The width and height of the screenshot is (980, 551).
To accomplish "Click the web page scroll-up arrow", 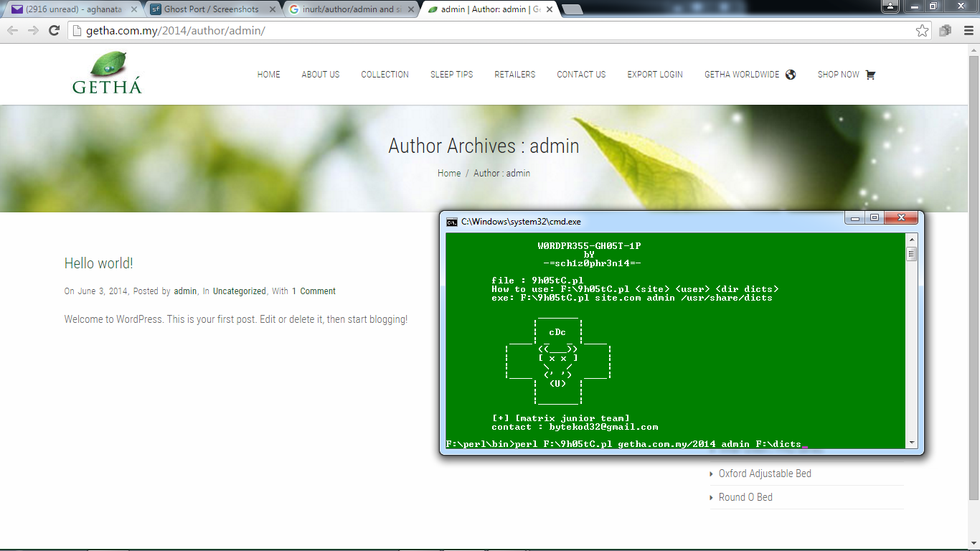I will coord(974,50).
